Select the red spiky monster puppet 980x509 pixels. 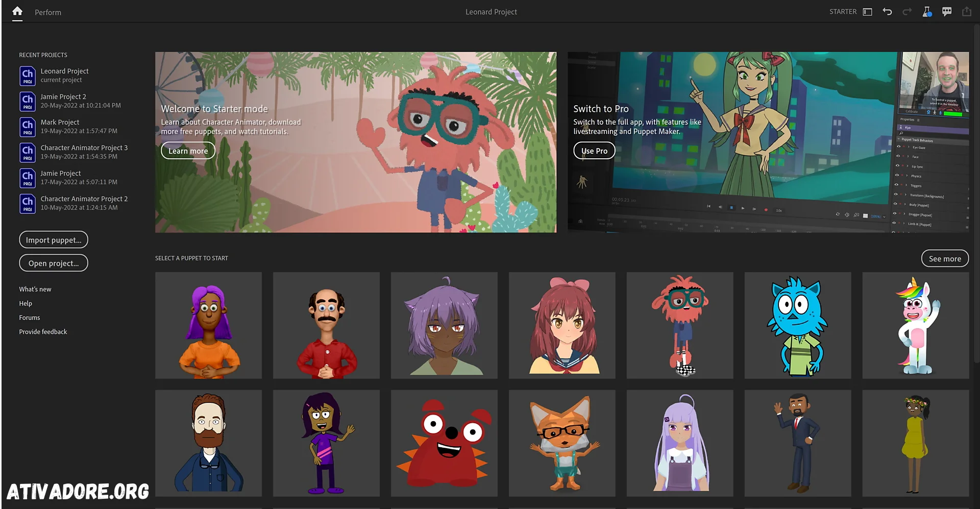tap(444, 443)
